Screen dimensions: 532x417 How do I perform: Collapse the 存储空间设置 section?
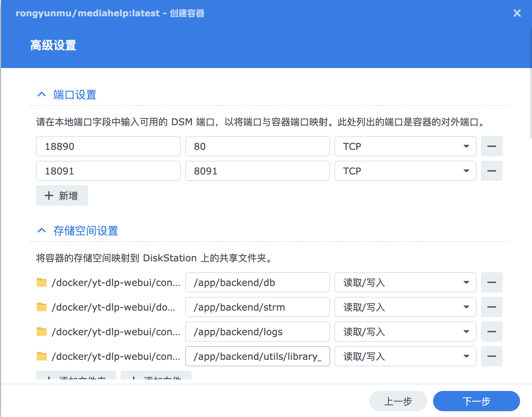[x=42, y=231]
